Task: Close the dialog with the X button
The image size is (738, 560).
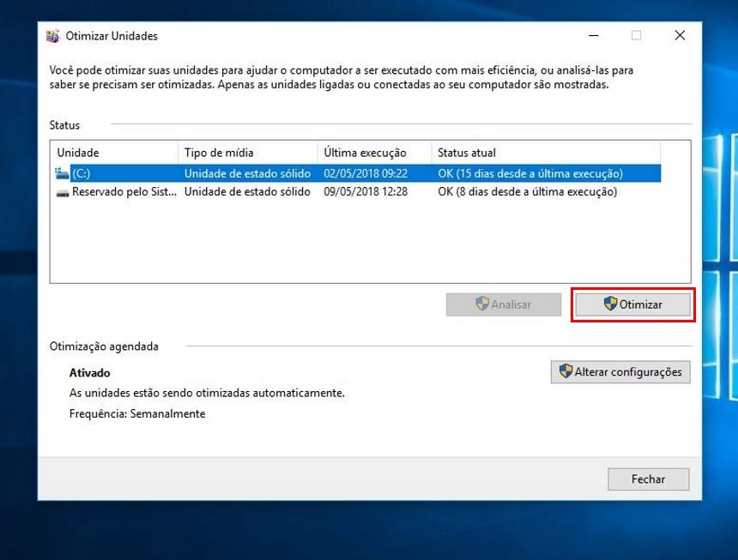Action: 679,36
